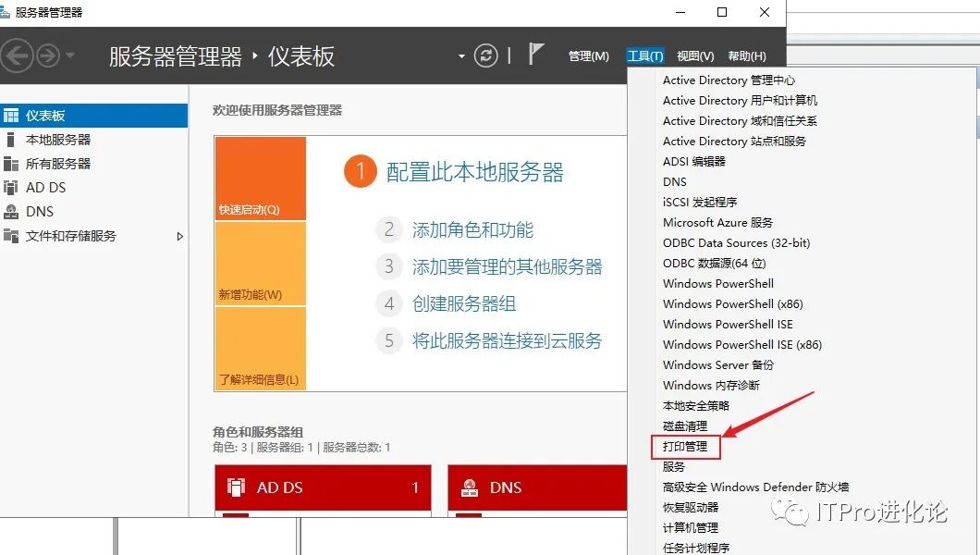
Task: Click 配置此本地服务器 link
Action: coord(475,172)
